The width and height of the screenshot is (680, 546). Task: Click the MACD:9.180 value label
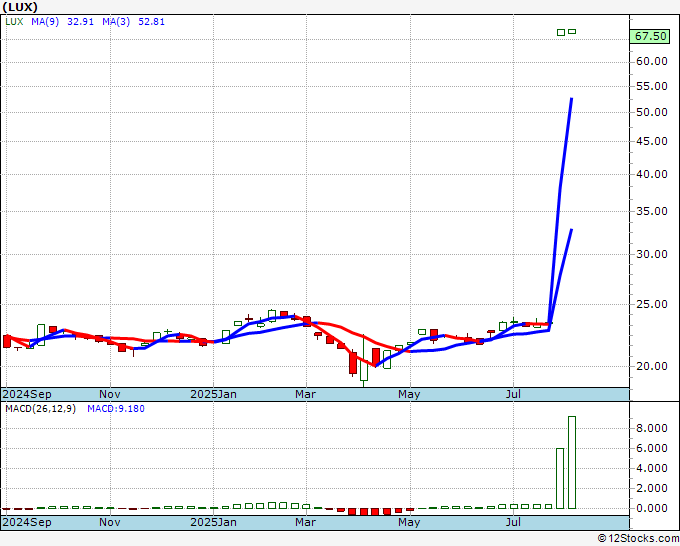(x=116, y=409)
